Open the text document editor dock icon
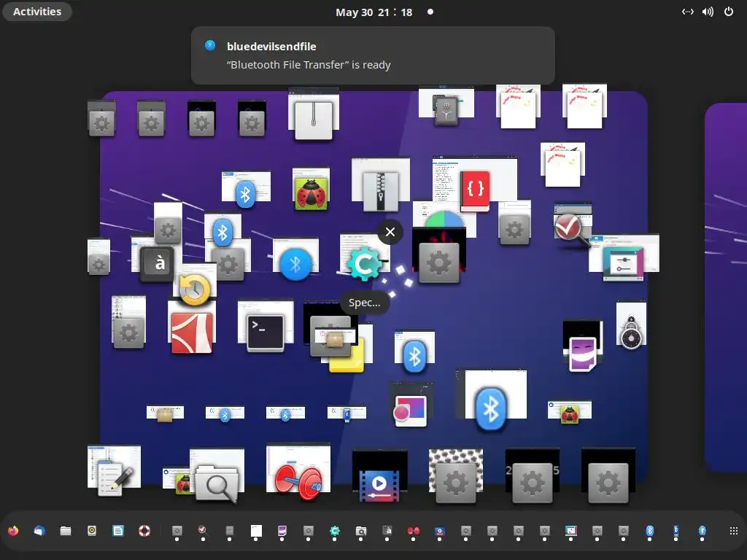The height and width of the screenshot is (560, 747). click(x=118, y=531)
